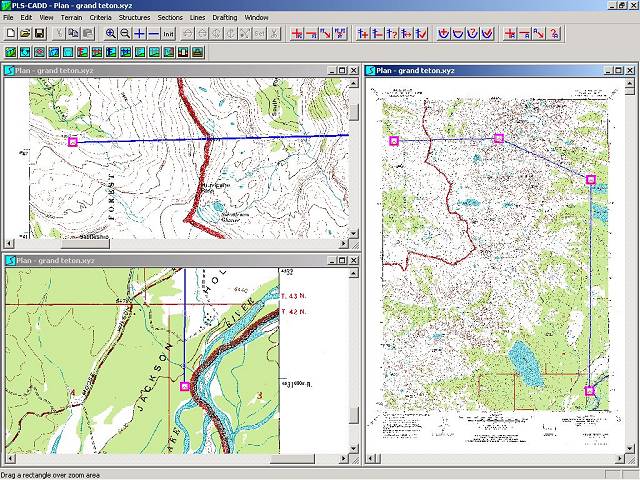Open the Edit menu
This screenshot has height=480, width=640.
(26, 18)
